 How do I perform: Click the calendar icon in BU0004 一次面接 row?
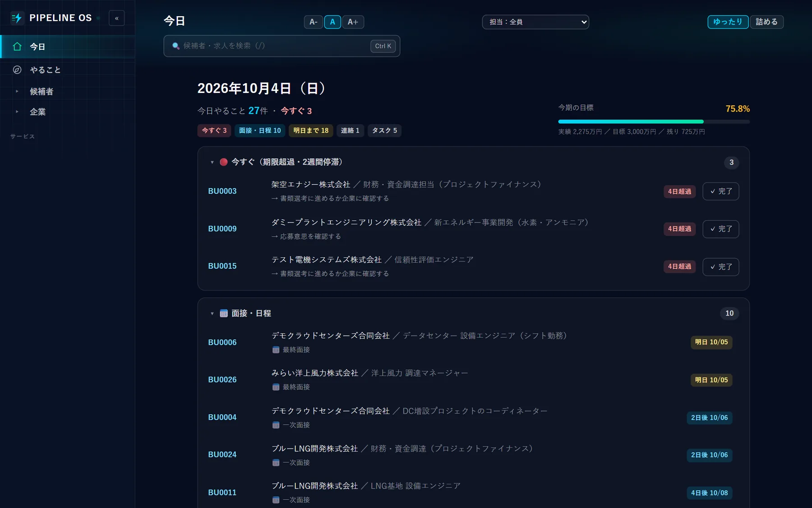click(x=276, y=425)
